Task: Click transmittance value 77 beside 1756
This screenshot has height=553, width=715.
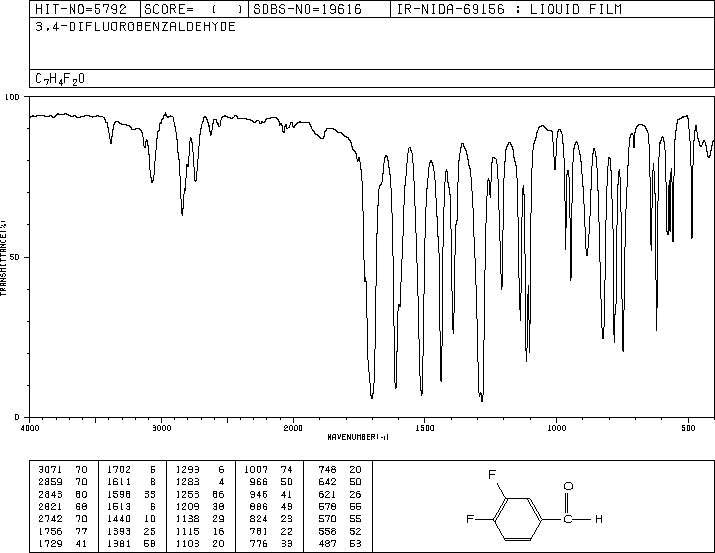Action: [81, 531]
